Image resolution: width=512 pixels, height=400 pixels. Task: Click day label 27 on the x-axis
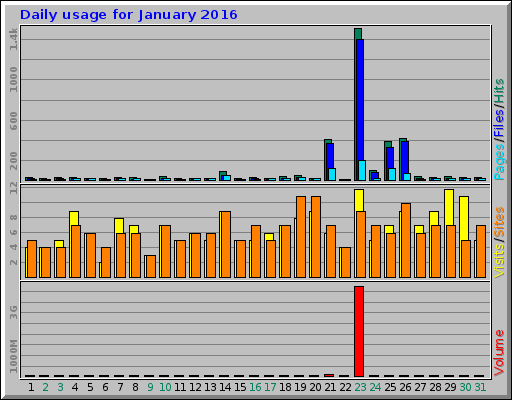(420, 387)
